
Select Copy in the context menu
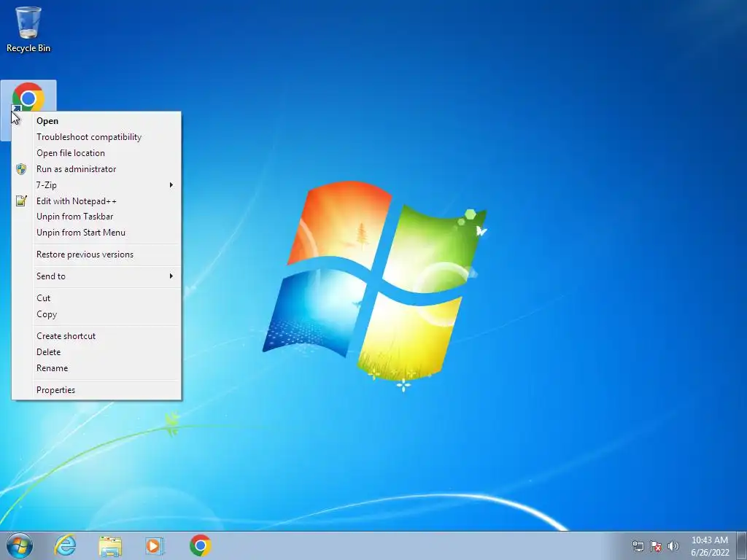coord(97,314)
